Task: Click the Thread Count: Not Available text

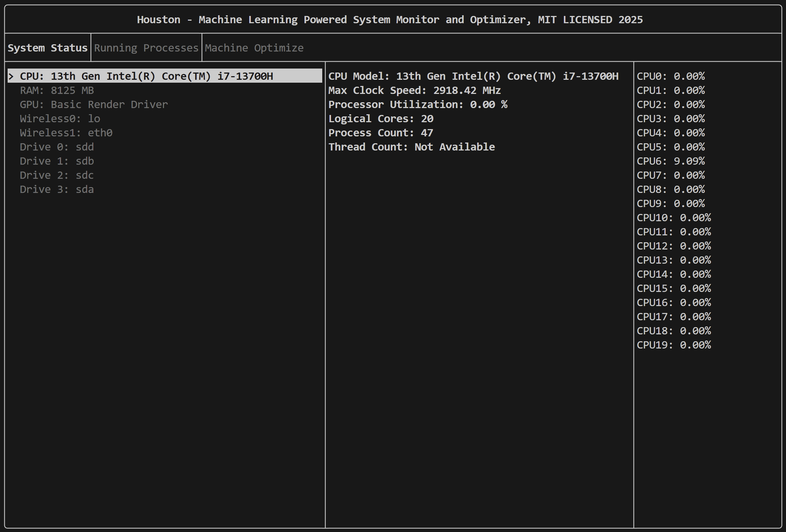Action: pyautogui.click(x=412, y=147)
